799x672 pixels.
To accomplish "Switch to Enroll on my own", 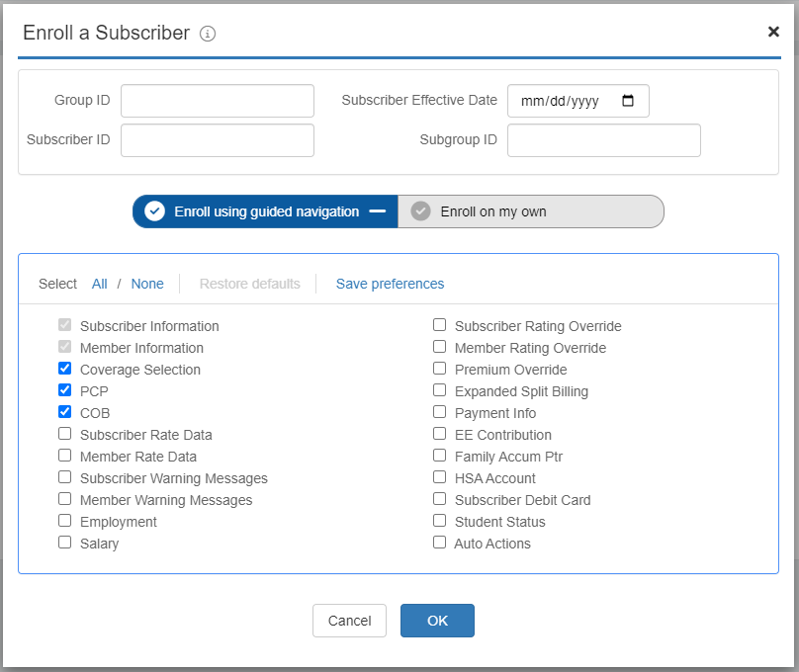I will (x=530, y=211).
